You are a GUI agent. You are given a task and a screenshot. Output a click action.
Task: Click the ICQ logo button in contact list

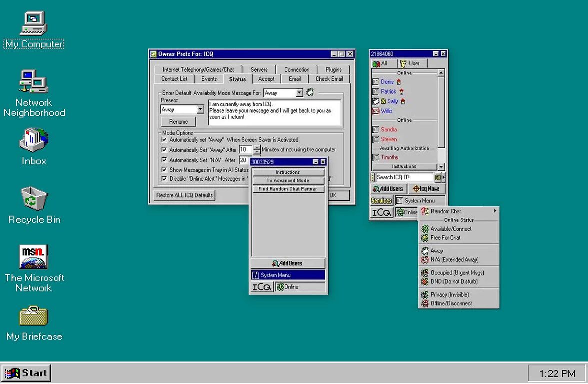point(381,212)
